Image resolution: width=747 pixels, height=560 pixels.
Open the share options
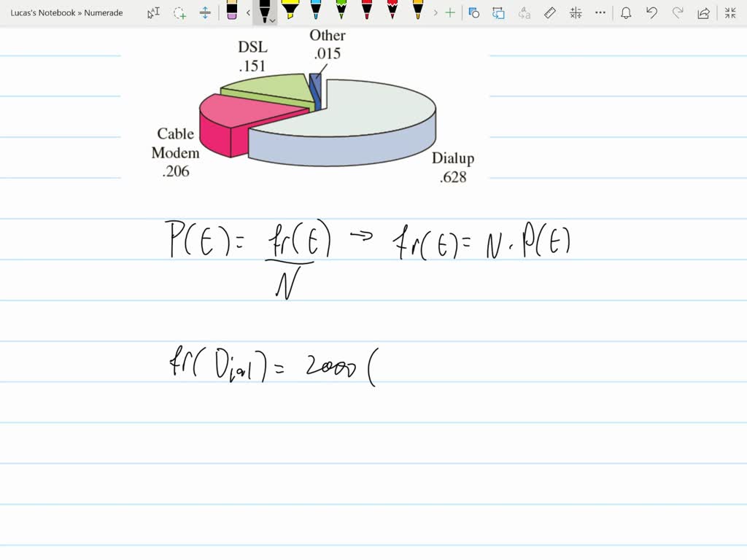pos(703,12)
